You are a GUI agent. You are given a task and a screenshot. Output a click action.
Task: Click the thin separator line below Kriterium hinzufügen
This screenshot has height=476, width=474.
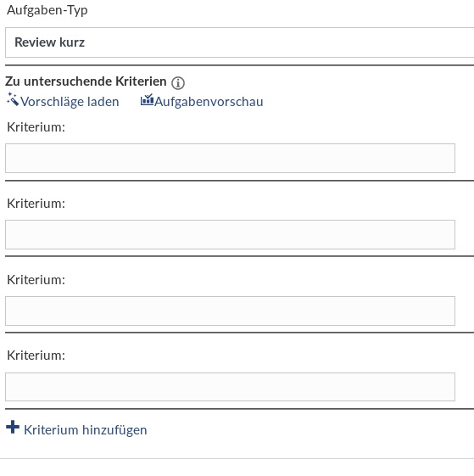[x=237, y=459]
